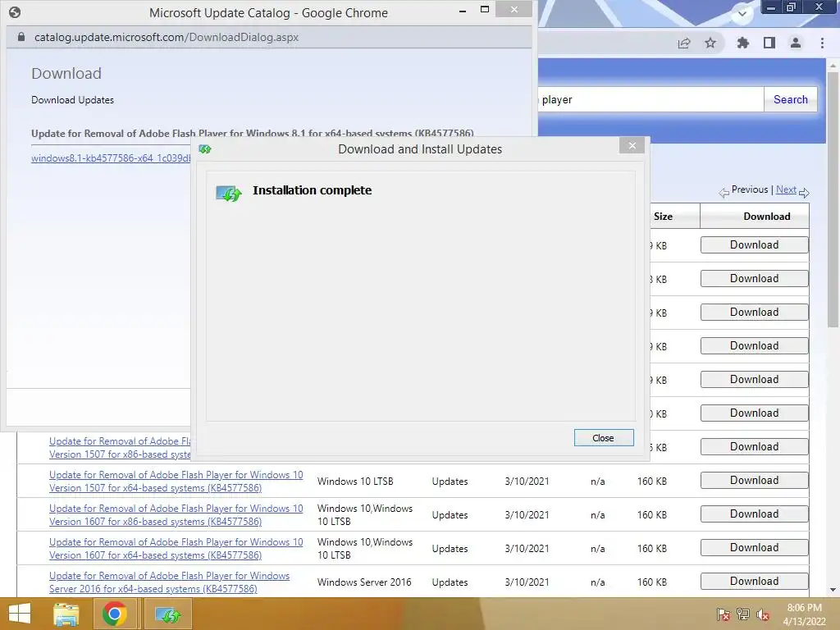Click Download for Windows 10 LTSB 1507 x64 row
The width and height of the screenshot is (840, 630).
(755, 481)
